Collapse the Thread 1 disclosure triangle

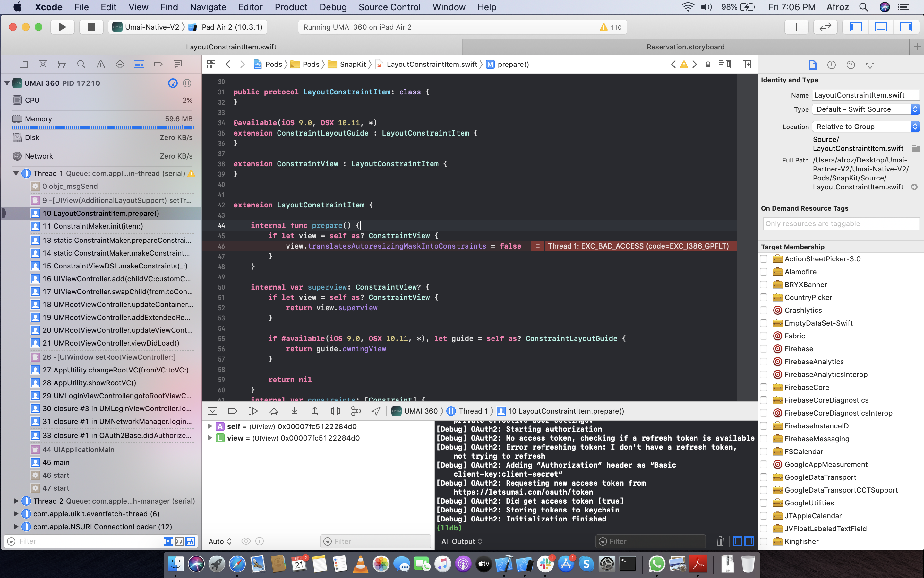point(16,173)
